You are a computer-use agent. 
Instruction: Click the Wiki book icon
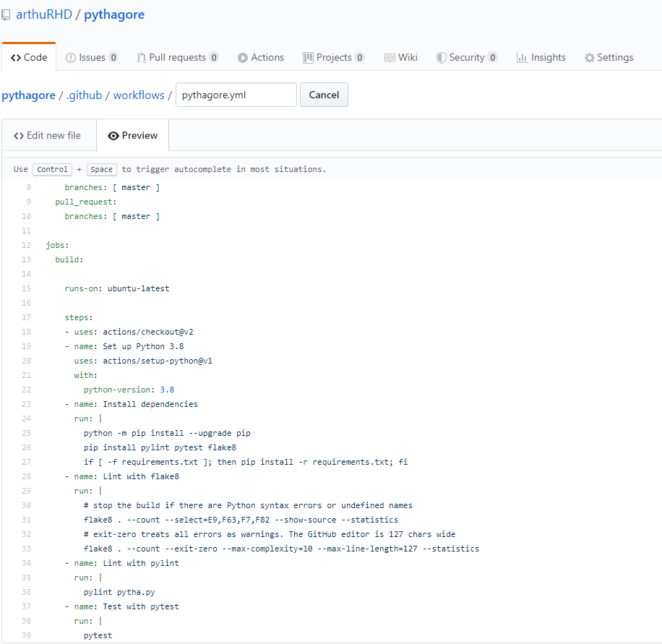(390, 58)
